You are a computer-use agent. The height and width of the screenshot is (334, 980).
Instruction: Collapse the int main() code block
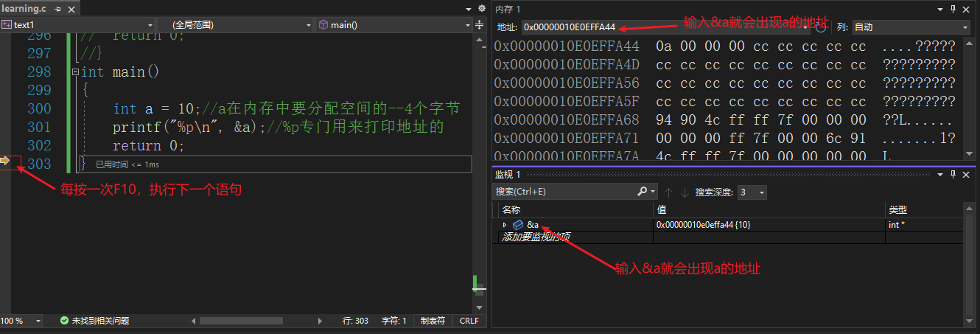pos(74,72)
